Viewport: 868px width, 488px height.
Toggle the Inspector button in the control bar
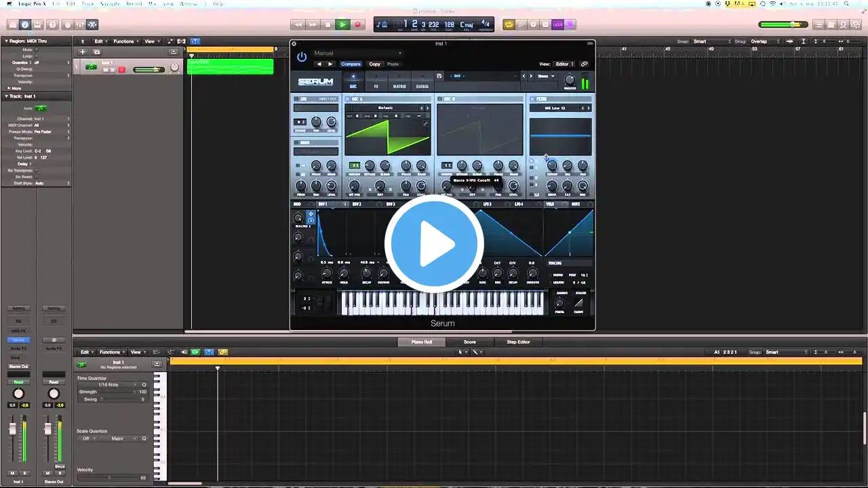[25, 25]
